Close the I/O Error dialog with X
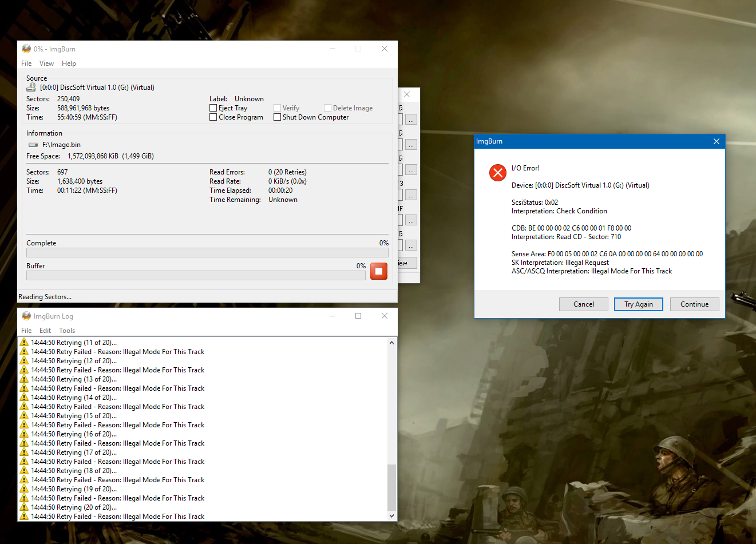756x544 pixels. click(716, 141)
